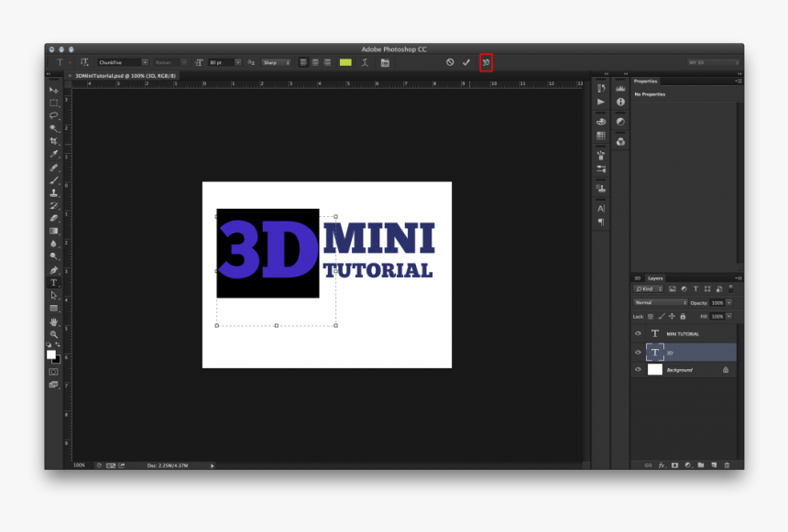Viewport: 788px width, 532px height.
Task: Open the Kind filter dropdown
Action: [648, 288]
